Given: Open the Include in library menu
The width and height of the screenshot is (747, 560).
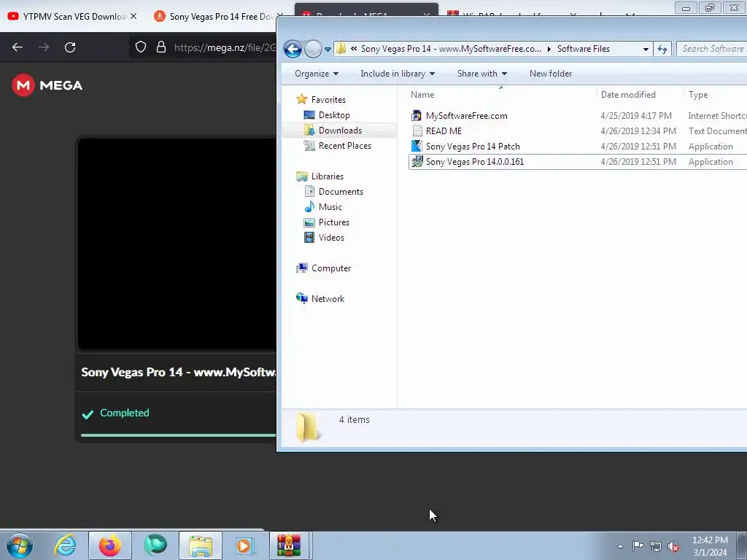Looking at the screenshot, I should tap(398, 74).
